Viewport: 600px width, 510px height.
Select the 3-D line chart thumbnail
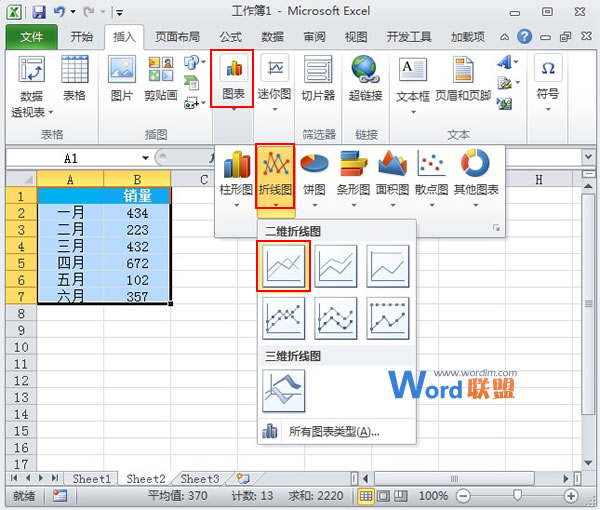pos(284,391)
